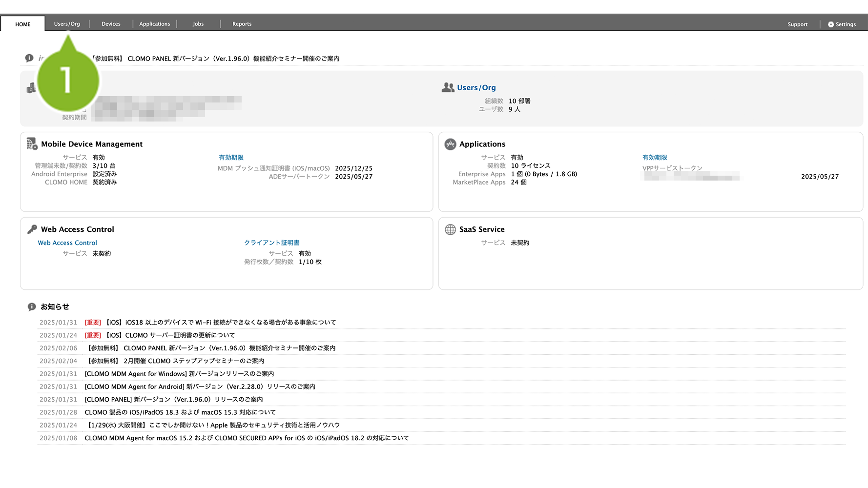The image size is (868, 488).
Task: Open the Web Access Control link
Action: [x=67, y=243]
